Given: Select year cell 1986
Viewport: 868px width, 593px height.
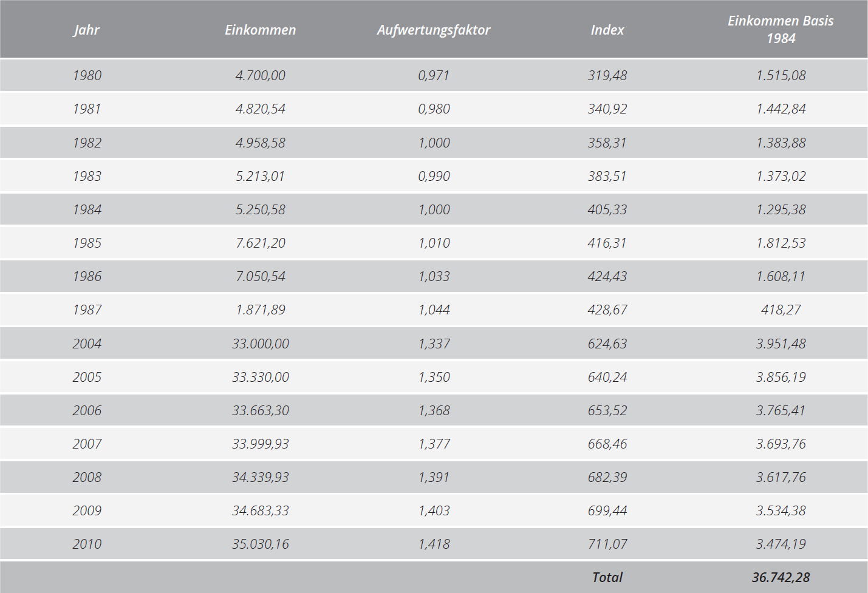Looking at the screenshot, I should click(x=87, y=276).
